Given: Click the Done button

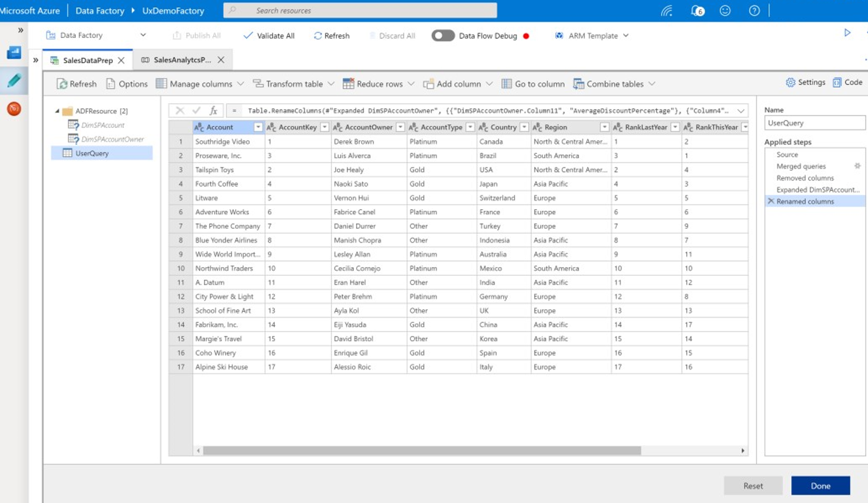Looking at the screenshot, I should 821,486.
